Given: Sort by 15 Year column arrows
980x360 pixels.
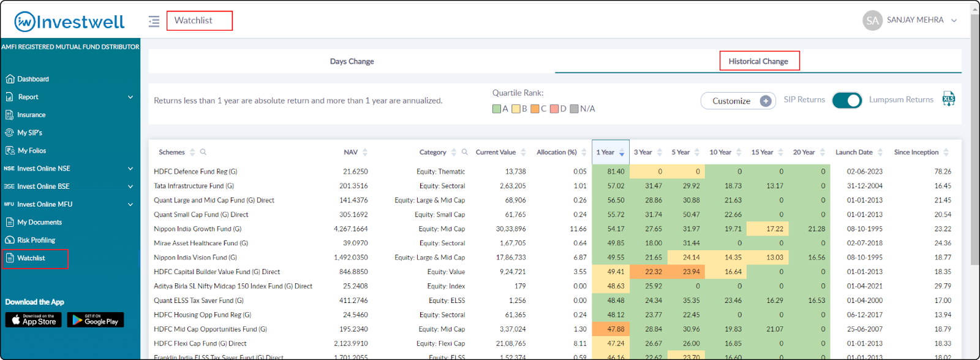Looking at the screenshot, I should [781, 152].
